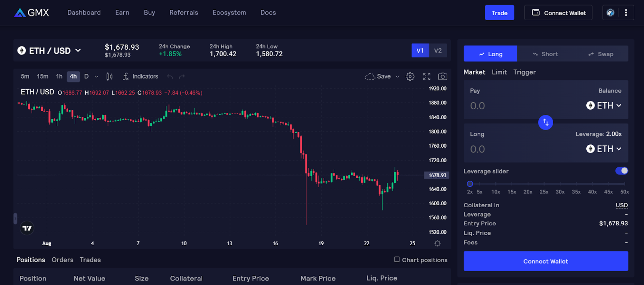644x285 pixels.
Task: Open the Pay token ETH dropdown
Action: click(x=604, y=105)
